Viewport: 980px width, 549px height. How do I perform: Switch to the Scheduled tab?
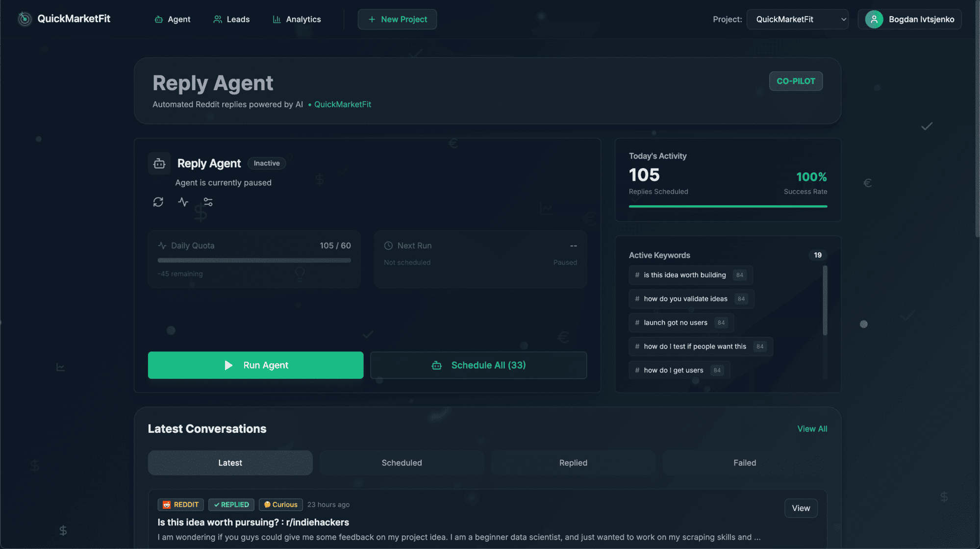point(401,462)
